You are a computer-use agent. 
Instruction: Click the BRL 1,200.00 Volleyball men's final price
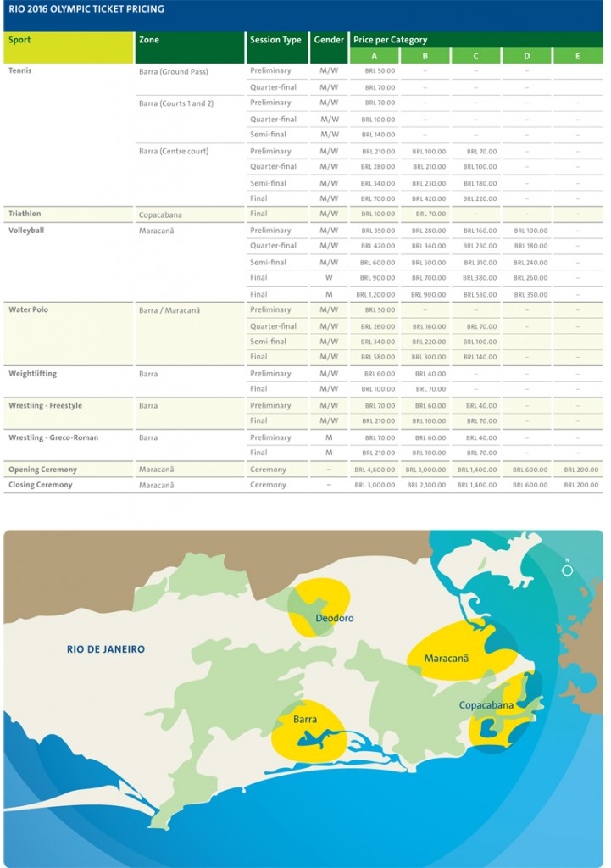click(375, 295)
